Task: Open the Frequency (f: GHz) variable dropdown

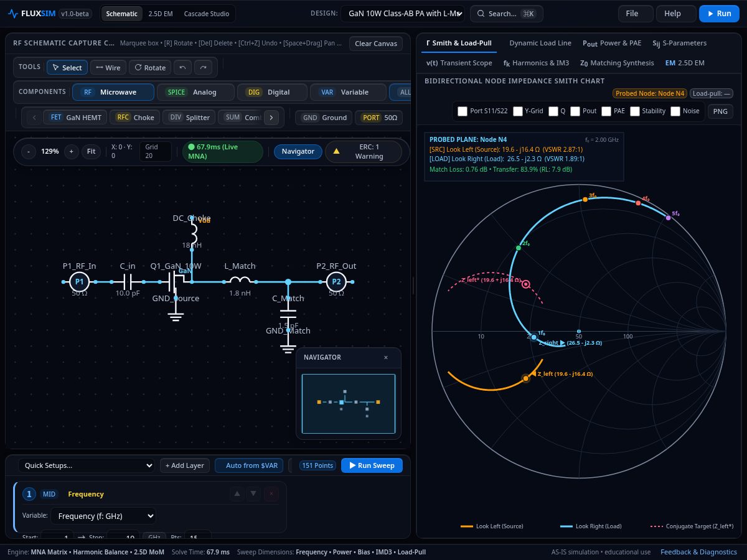Action: pyautogui.click(x=103, y=516)
